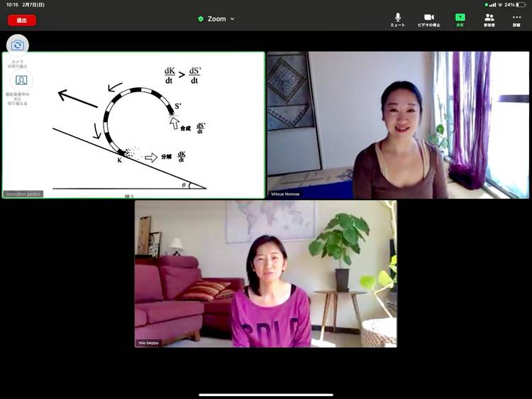
Task: Tap the battery indicator in status bar
Action: click(521, 4)
